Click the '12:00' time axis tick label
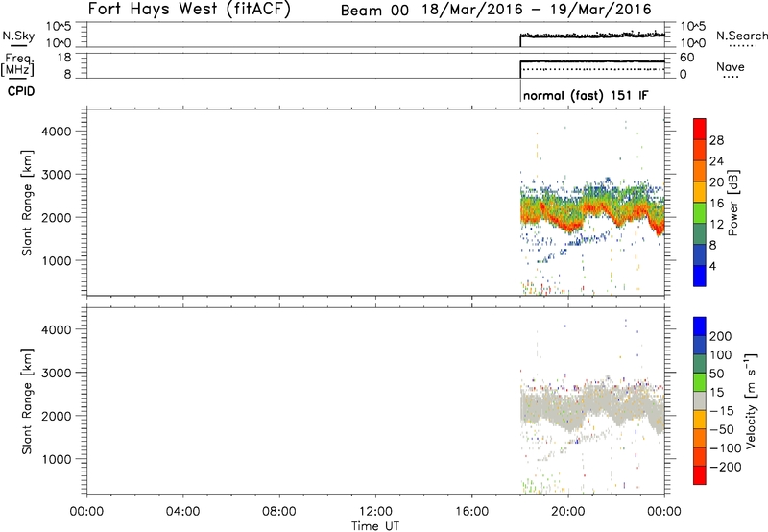Screen dimensions: 768x532 click(x=375, y=512)
